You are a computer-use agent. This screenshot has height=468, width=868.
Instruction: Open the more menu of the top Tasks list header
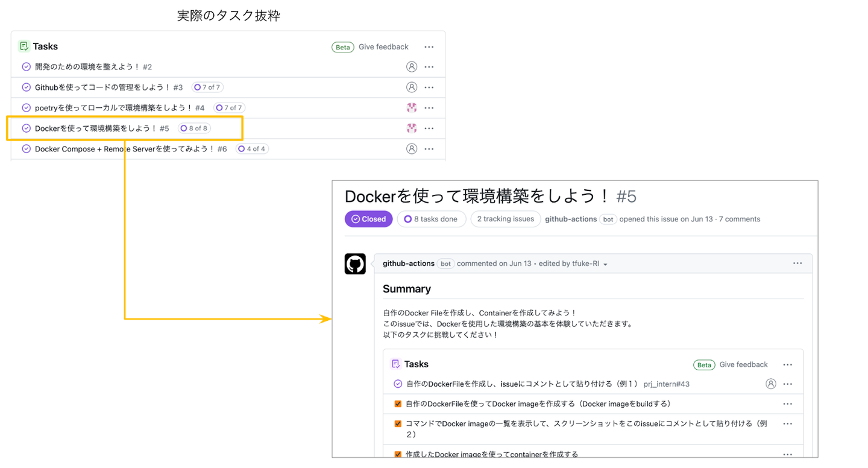[429, 47]
